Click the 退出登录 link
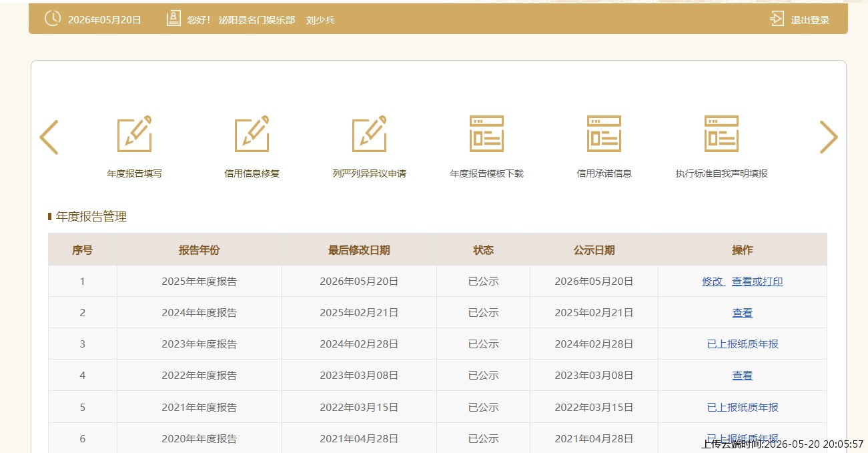This screenshot has height=453, width=868. coord(810,20)
